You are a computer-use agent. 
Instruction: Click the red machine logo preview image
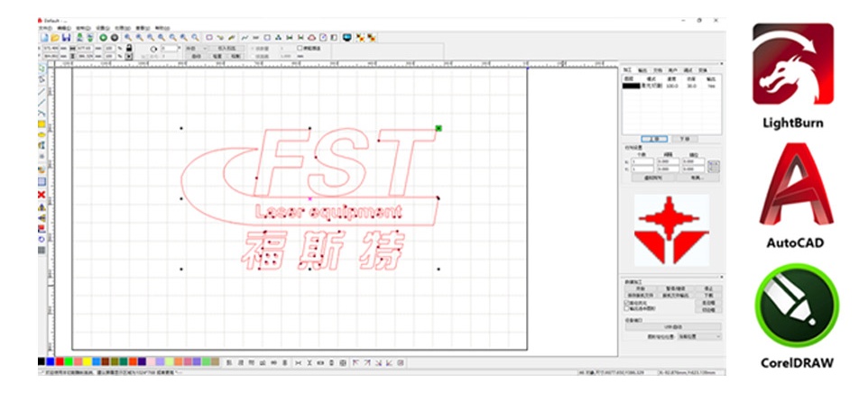pos(671,229)
